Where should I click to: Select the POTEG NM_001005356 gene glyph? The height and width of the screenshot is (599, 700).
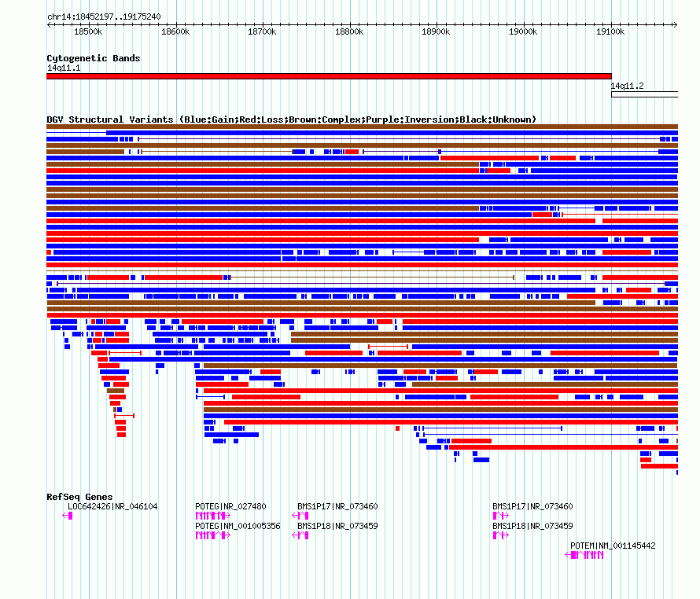point(213,535)
